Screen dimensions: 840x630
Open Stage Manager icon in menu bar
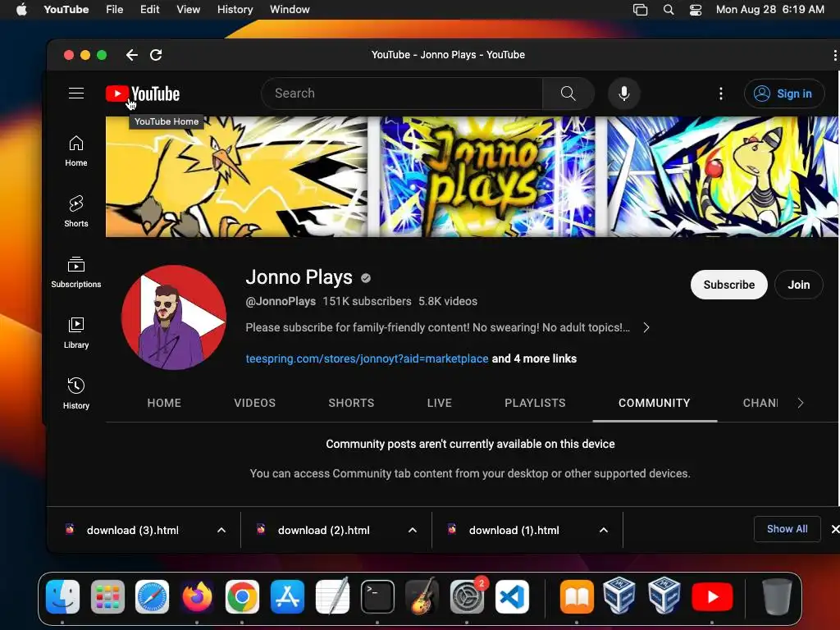[640, 9]
